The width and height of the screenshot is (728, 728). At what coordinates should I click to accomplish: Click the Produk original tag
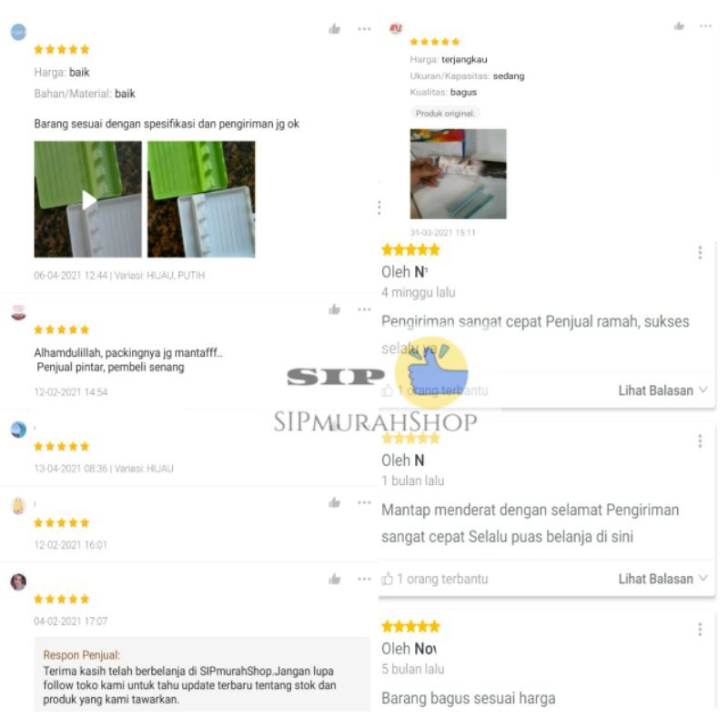(x=445, y=113)
